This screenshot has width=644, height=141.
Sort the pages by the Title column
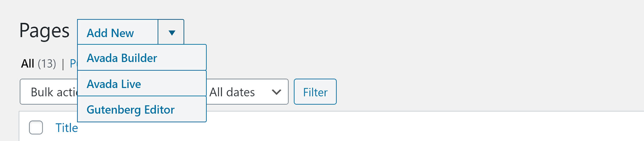click(x=67, y=128)
